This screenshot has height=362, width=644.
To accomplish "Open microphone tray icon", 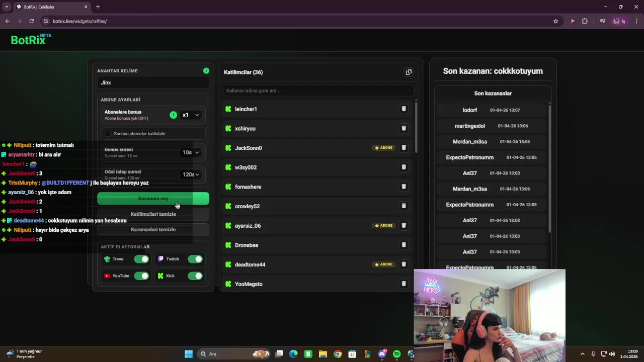I will (593, 354).
